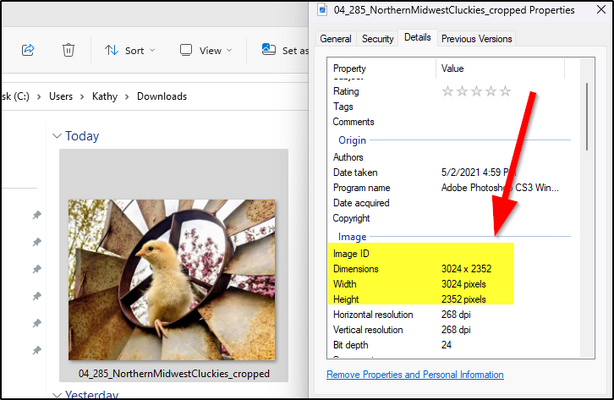This screenshot has width=614, height=400.
Task: Open the Previous Versions tab
Action: [477, 39]
